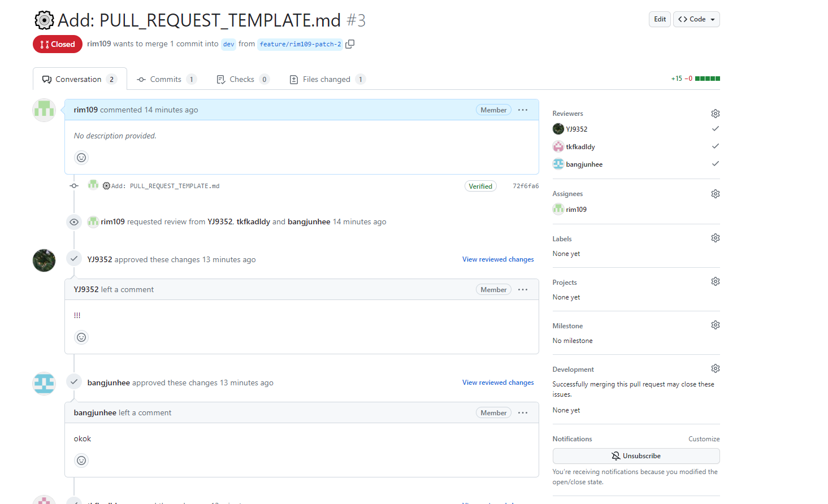Click the Closed pull request status badge
828x504 pixels.
[x=58, y=44]
